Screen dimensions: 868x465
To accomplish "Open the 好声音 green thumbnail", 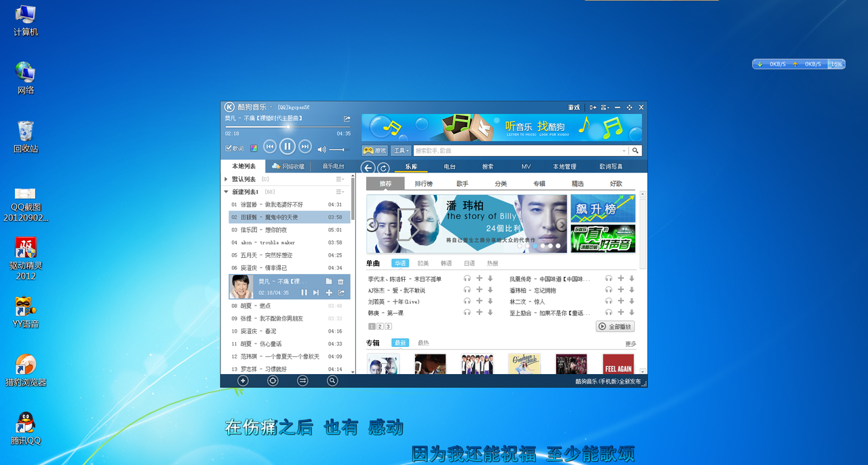I will [x=603, y=238].
